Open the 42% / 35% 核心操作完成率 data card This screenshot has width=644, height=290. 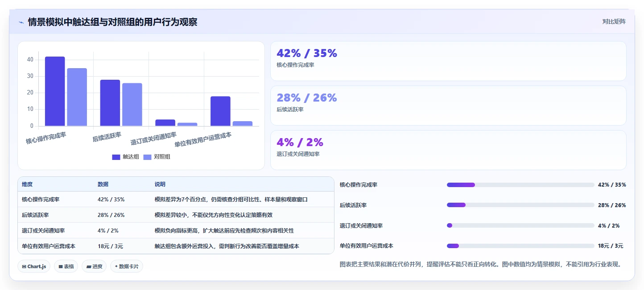[x=448, y=61]
